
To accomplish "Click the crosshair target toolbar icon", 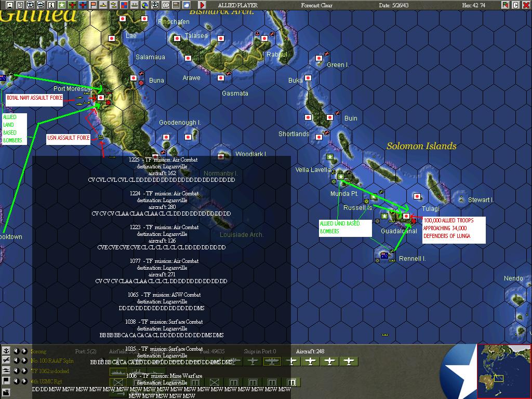I will [x=155, y=5].
